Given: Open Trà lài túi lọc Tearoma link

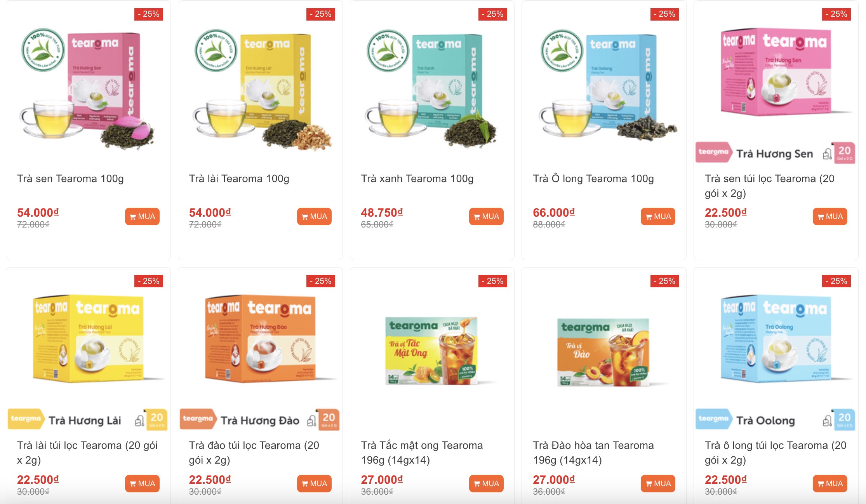Looking at the screenshot, I should coord(87,453).
